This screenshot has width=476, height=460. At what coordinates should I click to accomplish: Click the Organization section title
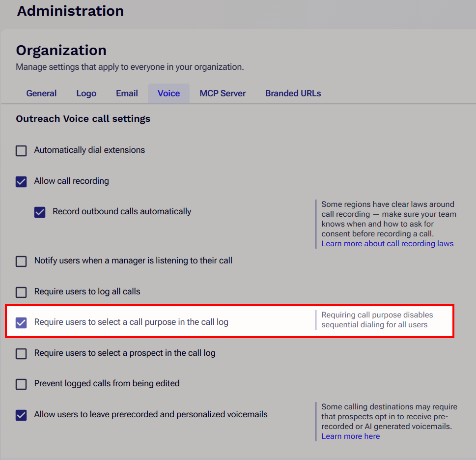[x=61, y=50]
